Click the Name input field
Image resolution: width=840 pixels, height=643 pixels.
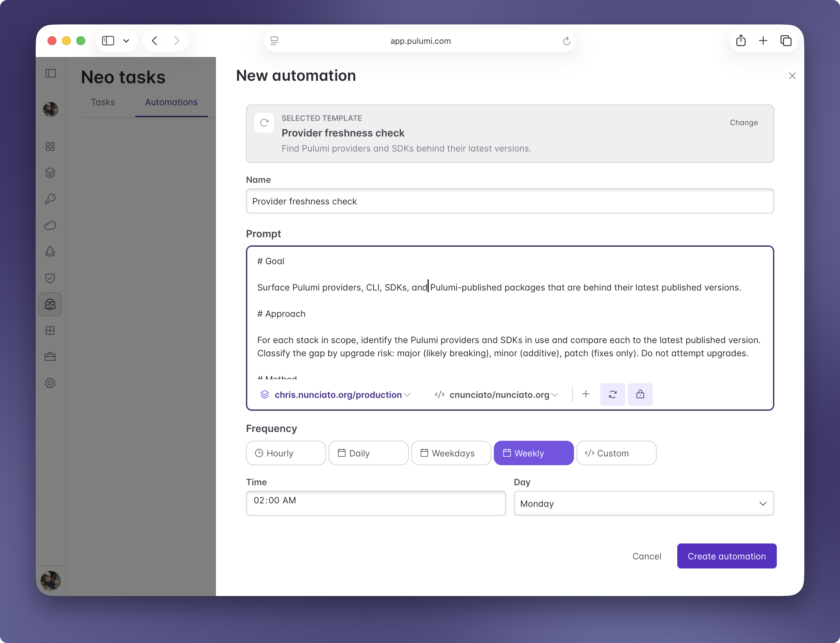510,201
